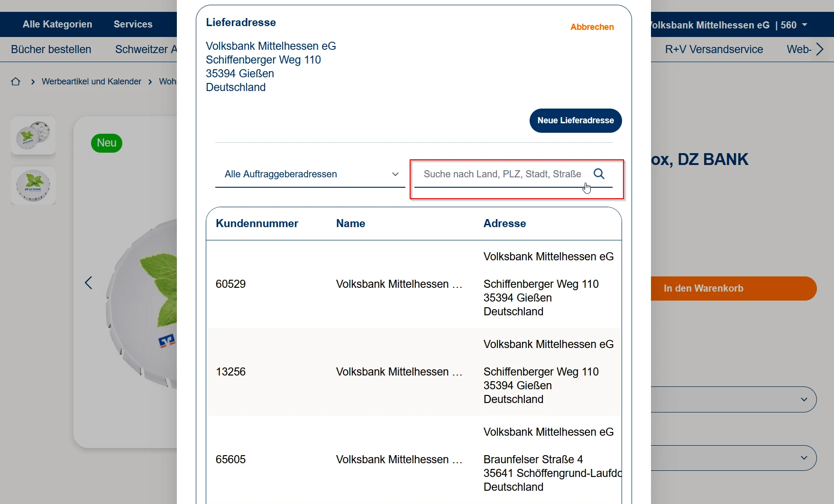This screenshot has width=834, height=504.
Task: Click the magnifying glass search icon
Action: pos(599,174)
